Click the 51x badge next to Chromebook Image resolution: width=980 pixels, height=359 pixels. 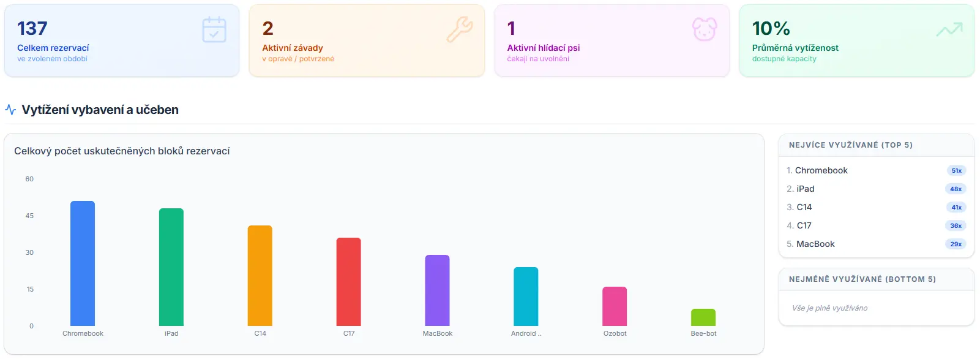(957, 171)
